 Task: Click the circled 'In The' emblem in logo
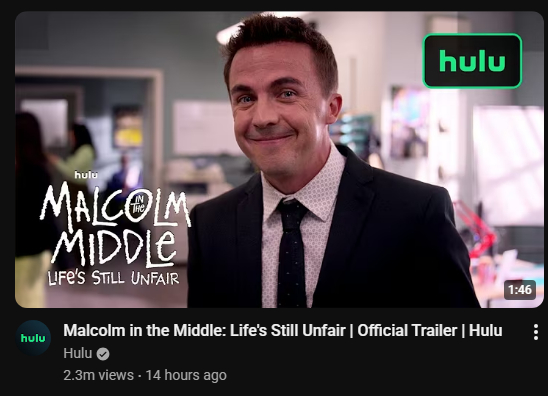[x=138, y=206]
